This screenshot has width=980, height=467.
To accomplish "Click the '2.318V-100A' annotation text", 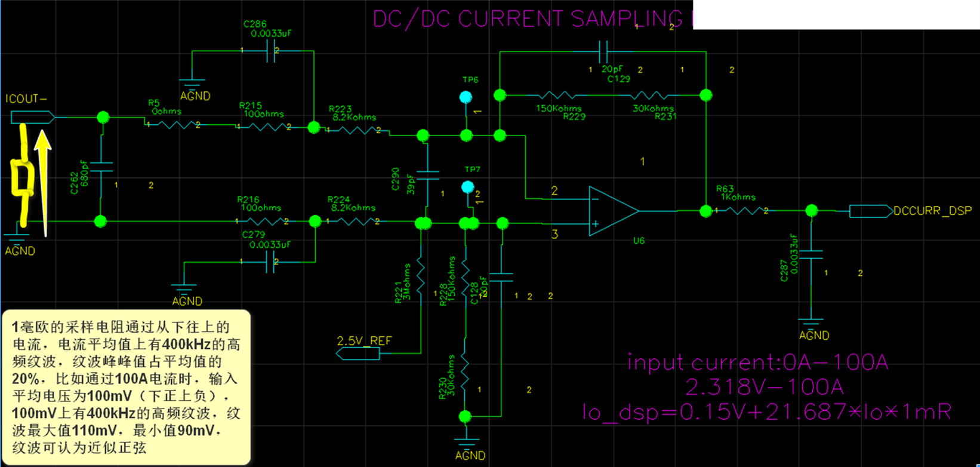I will point(764,387).
